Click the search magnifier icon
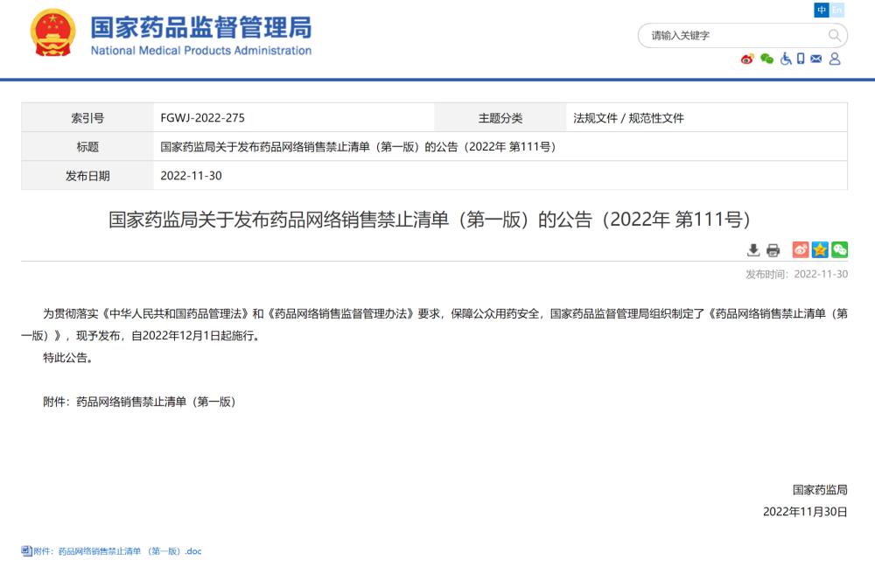This screenshot has width=875, height=588. coord(836,35)
